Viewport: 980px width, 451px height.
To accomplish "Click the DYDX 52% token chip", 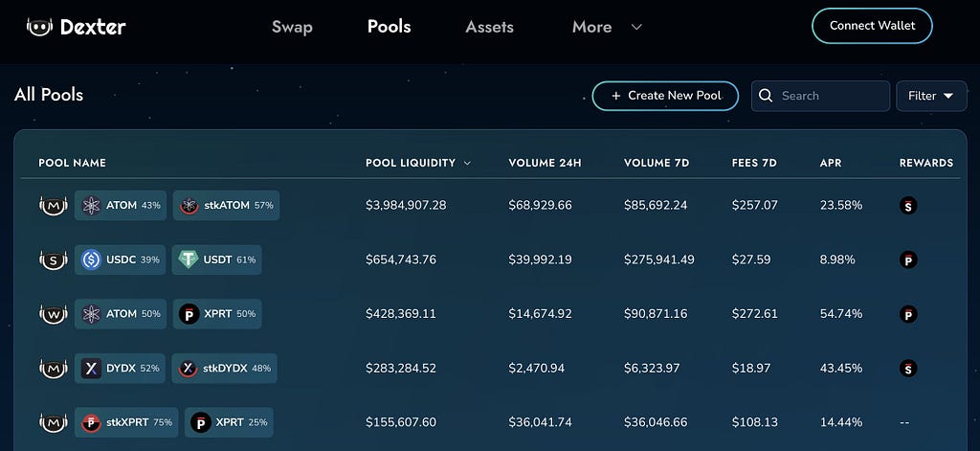I will (x=120, y=369).
